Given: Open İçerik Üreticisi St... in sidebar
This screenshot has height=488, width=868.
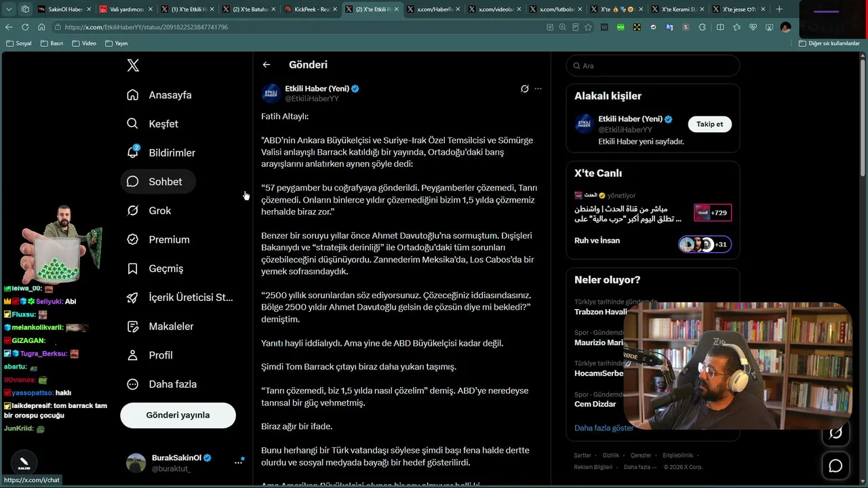Looking at the screenshot, I should pyautogui.click(x=181, y=298).
